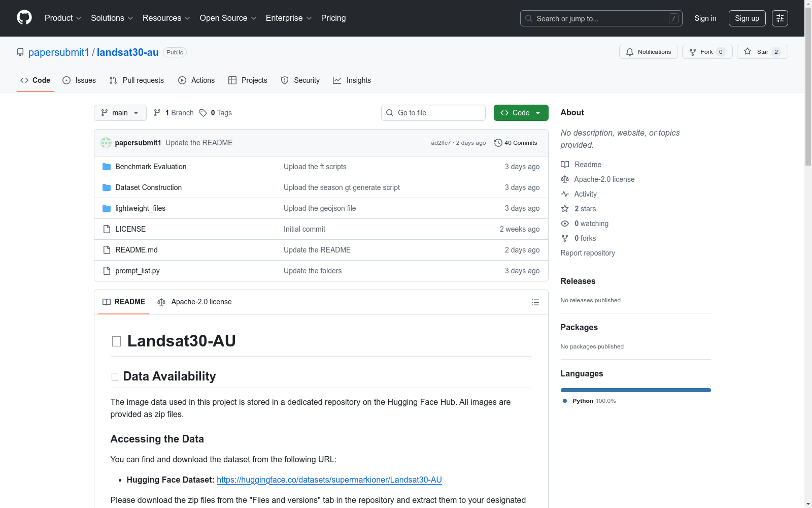Click the Notifications bell button
This screenshot has width=812, height=508.
(648, 52)
